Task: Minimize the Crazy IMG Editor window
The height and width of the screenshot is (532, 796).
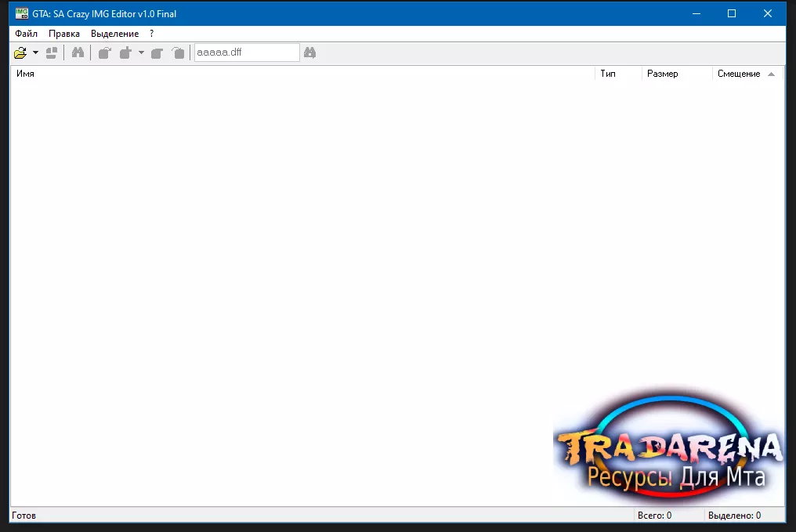Action: click(696, 13)
